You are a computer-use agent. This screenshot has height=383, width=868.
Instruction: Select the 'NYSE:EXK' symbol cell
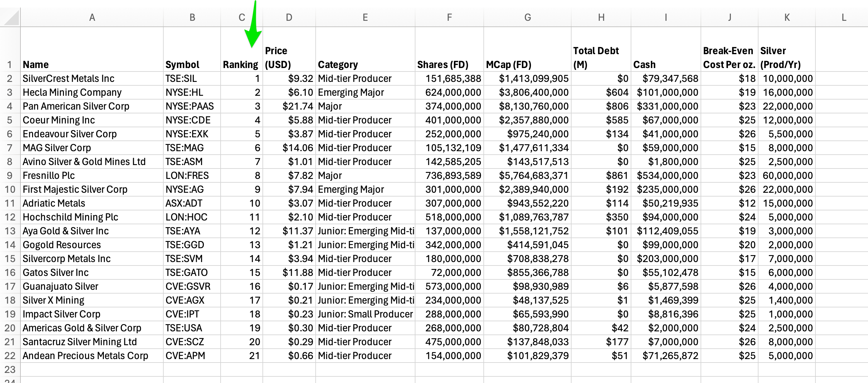pyautogui.click(x=192, y=134)
